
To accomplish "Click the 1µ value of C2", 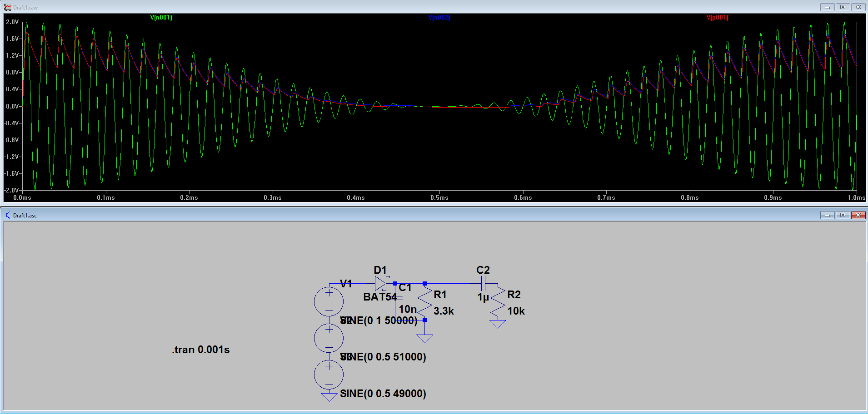I will (483, 297).
